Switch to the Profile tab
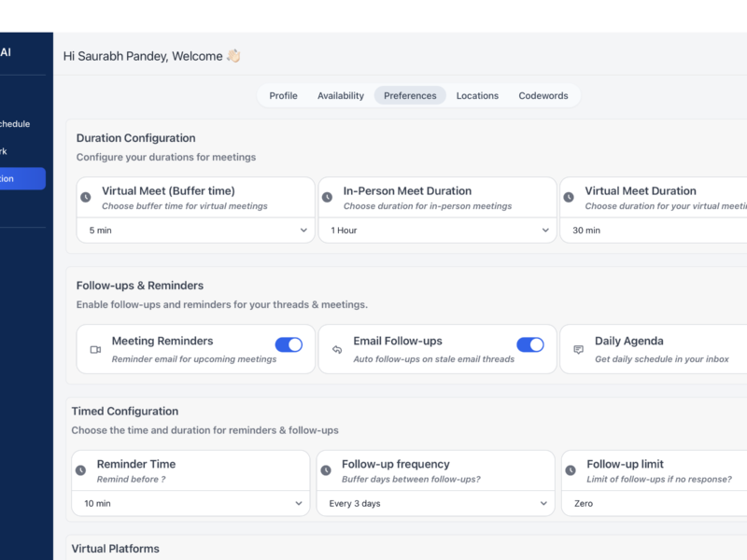The height and width of the screenshot is (560, 747). pyautogui.click(x=283, y=95)
